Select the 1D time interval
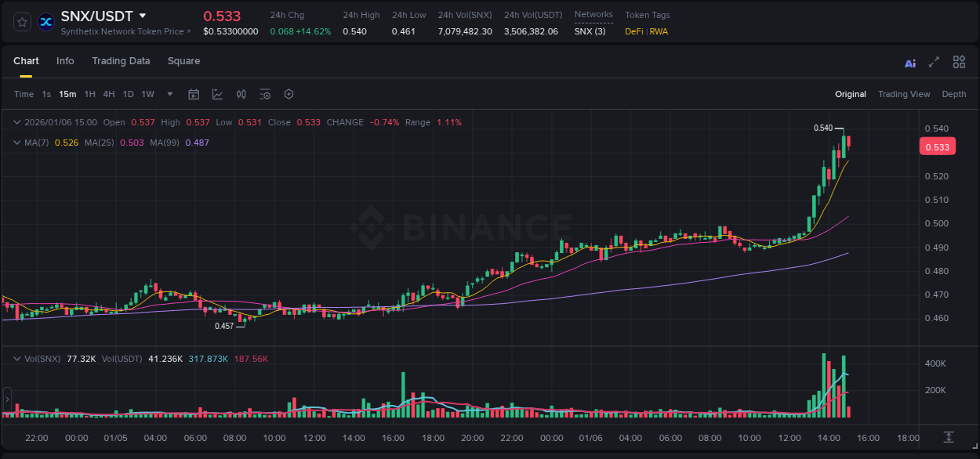980x459 pixels. 128,94
